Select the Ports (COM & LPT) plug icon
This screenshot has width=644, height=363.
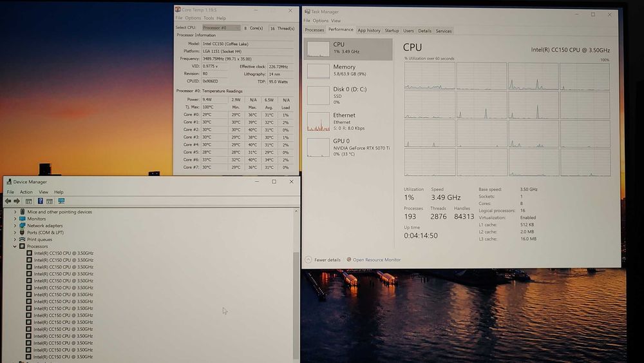22,232
